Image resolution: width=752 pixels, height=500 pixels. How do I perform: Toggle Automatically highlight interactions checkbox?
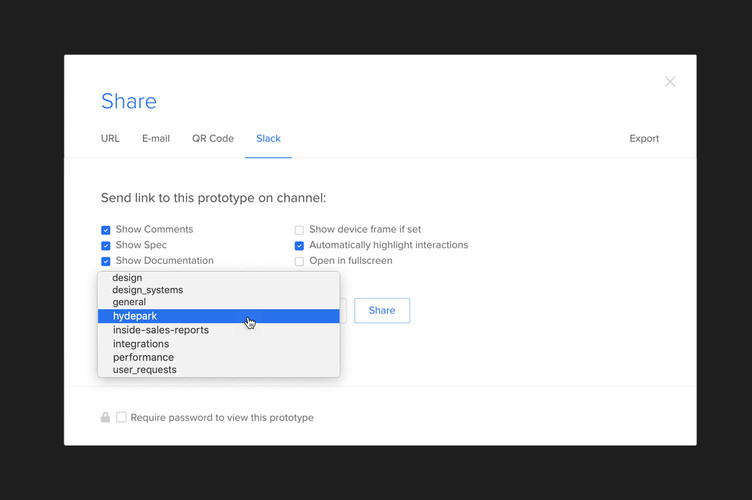[x=299, y=245]
